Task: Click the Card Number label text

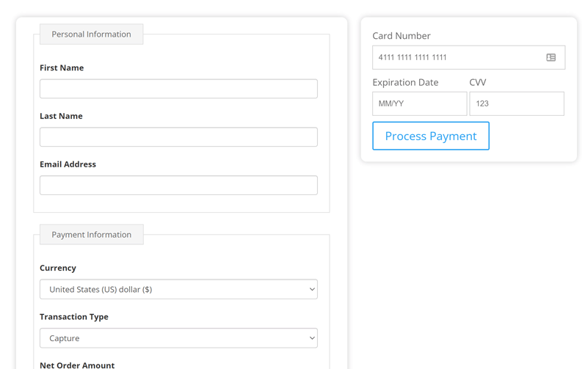Action: pyautogui.click(x=402, y=35)
